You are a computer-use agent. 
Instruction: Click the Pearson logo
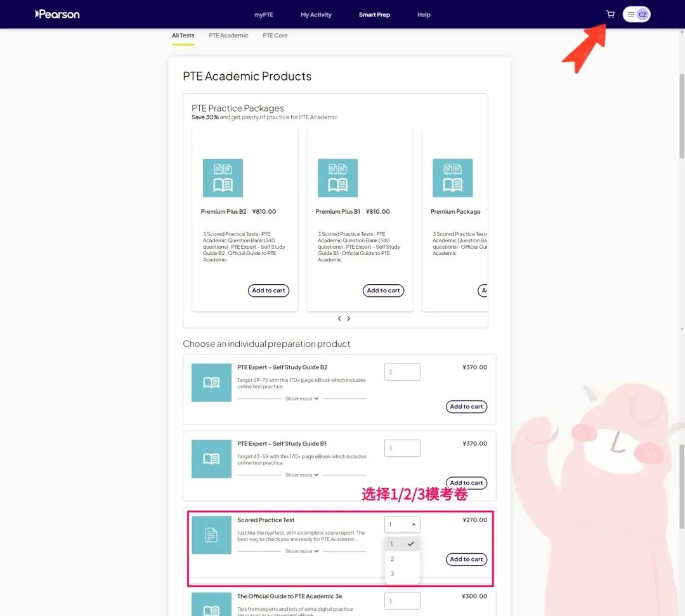point(57,15)
